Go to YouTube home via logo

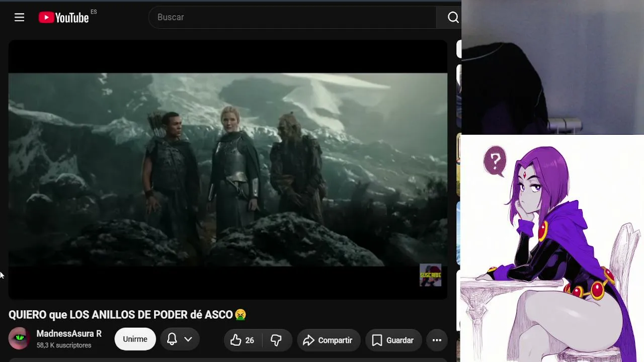tap(64, 18)
